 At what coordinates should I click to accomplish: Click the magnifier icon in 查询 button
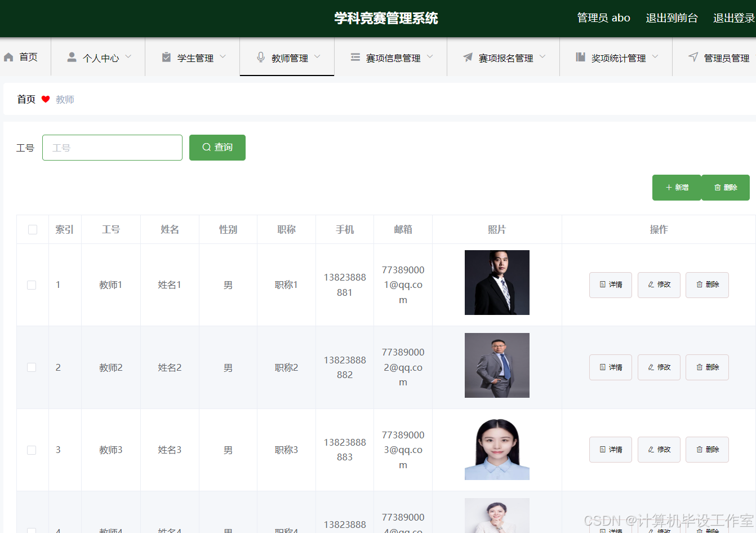click(206, 147)
